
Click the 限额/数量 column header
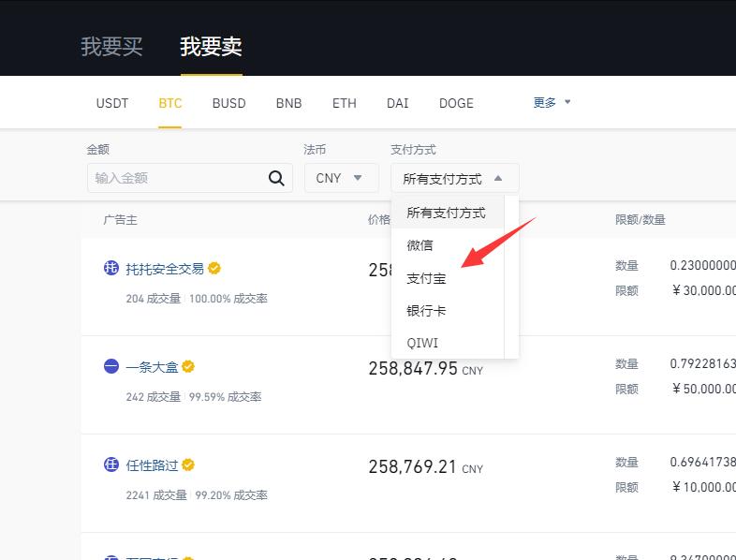tap(640, 220)
